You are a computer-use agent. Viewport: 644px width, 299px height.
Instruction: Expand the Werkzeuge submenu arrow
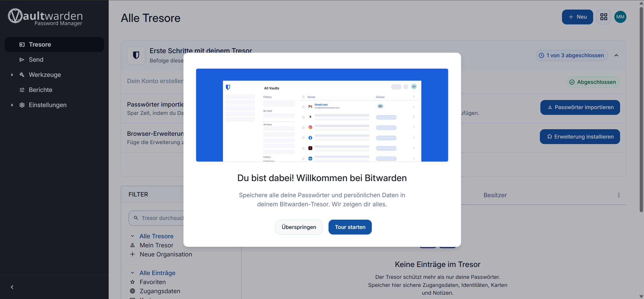coord(12,75)
